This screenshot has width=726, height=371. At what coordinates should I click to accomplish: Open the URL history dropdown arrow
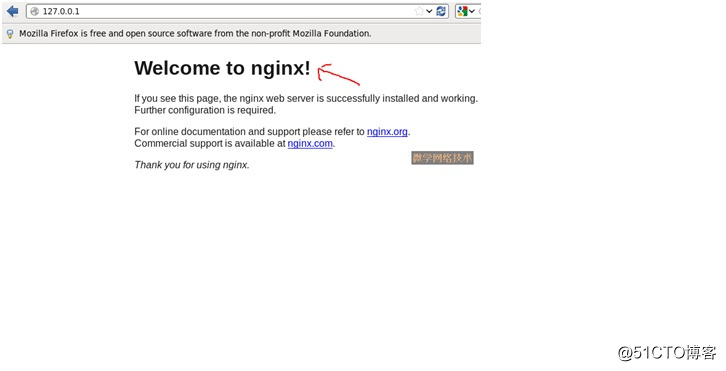click(429, 11)
